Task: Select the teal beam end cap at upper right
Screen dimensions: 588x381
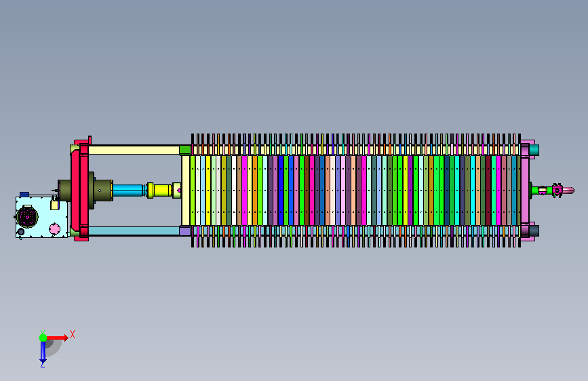Action: tap(534, 150)
